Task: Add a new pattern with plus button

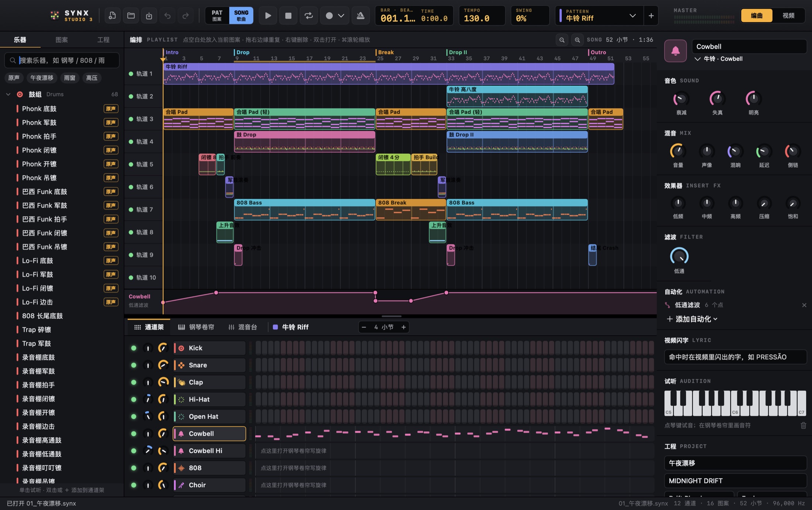Action: click(x=651, y=16)
